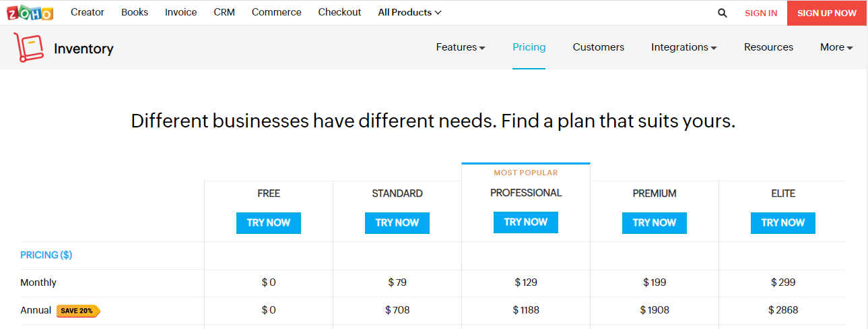Viewport: 868px width, 329px height.
Task: Open the Resources menu item
Action: 768,47
